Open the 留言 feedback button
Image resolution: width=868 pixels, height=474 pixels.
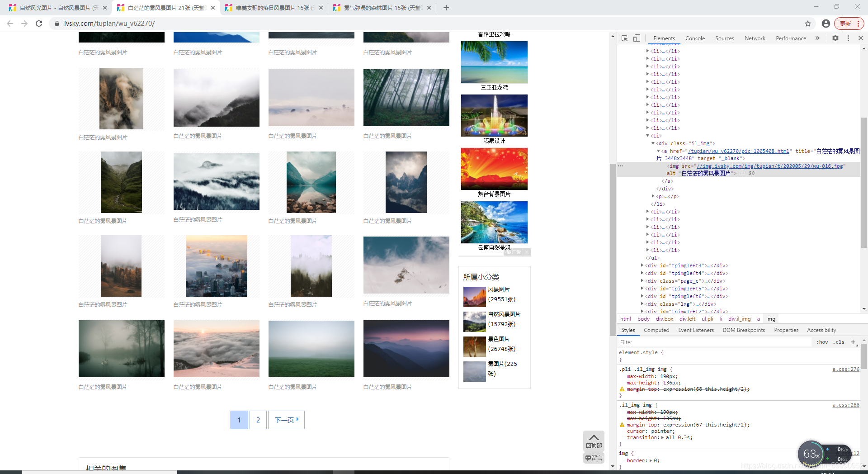[x=594, y=458]
